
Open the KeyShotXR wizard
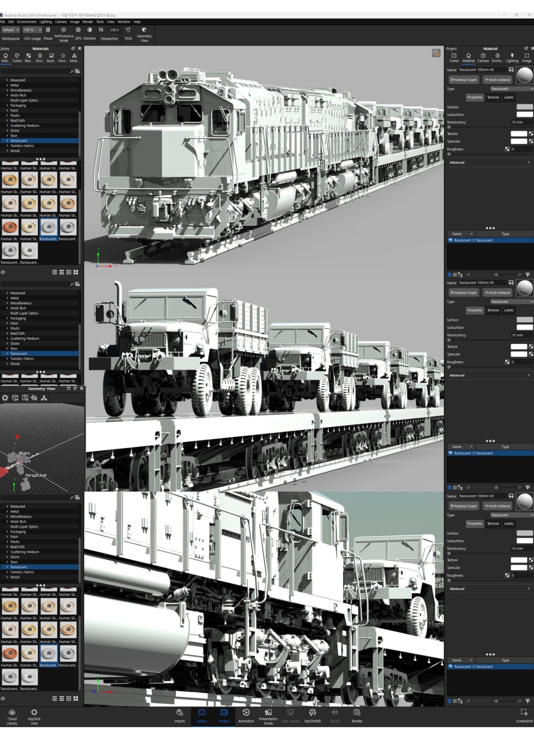tap(312, 715)
